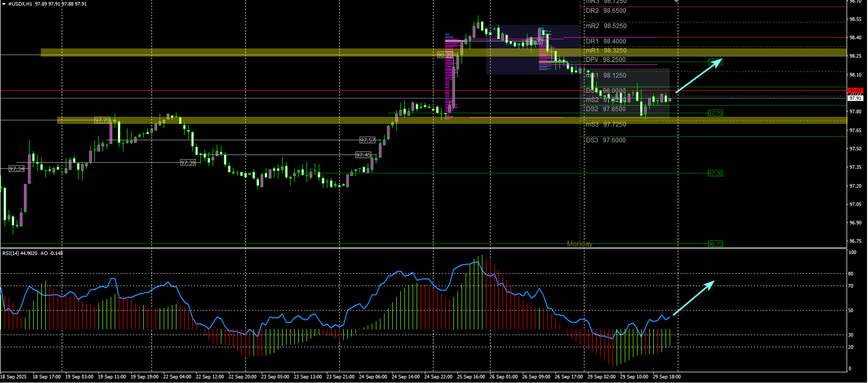The height and width of the screenshot is (383, 868).
Task: Click the mS3 97.7250 level label
Action: [606, 124]
